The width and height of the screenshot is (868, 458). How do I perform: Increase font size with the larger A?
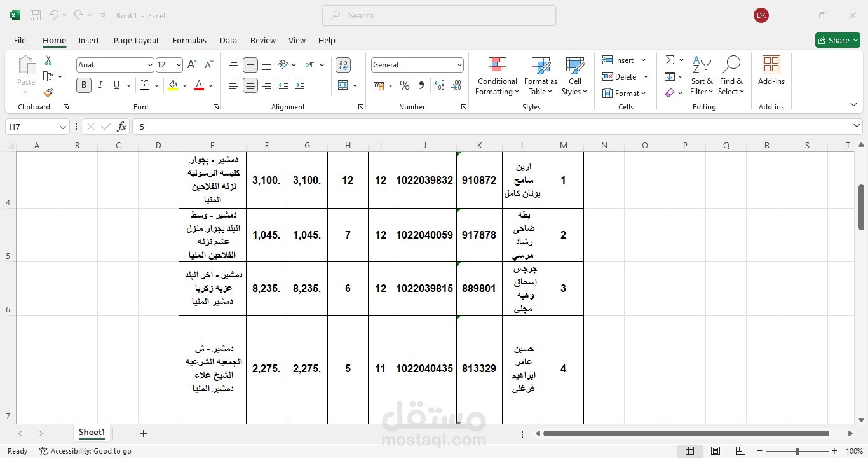(193, 65)
